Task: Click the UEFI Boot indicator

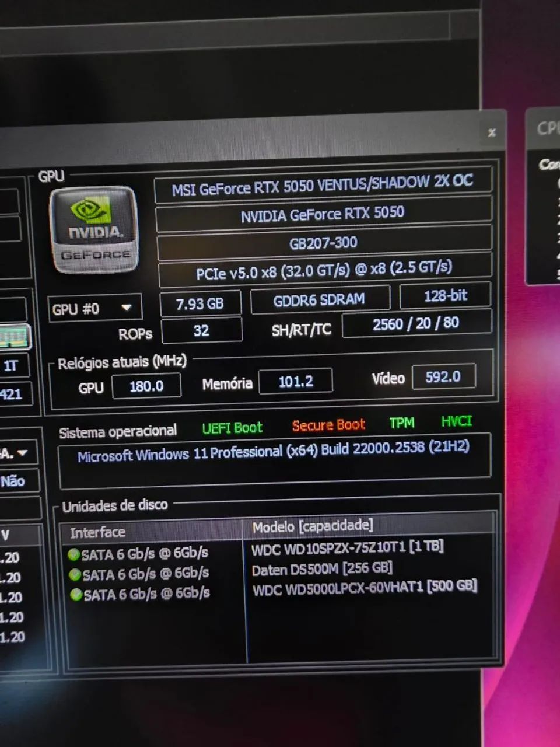Action: (x=232, y=428)
